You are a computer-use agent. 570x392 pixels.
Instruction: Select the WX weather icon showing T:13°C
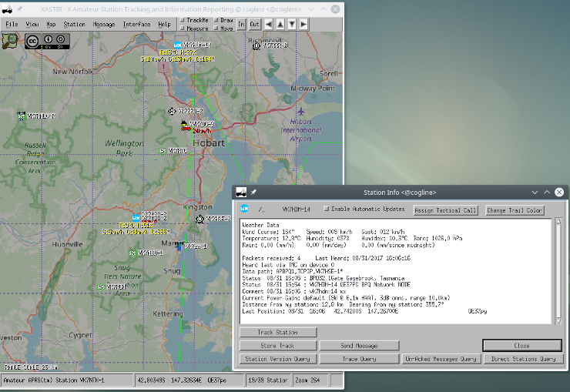pos(177,45)
